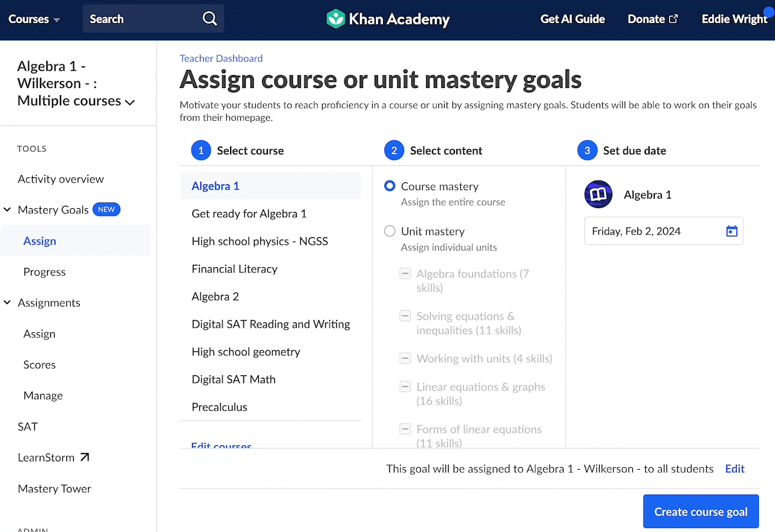Expand the Multiple courses selector
Viewport: 775px width, 532px height.
click(128, 101)
